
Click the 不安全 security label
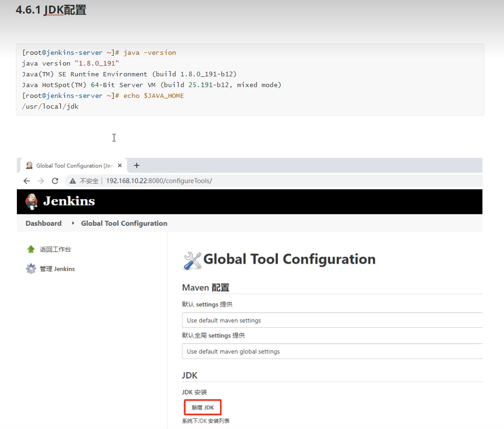(89, 181)
